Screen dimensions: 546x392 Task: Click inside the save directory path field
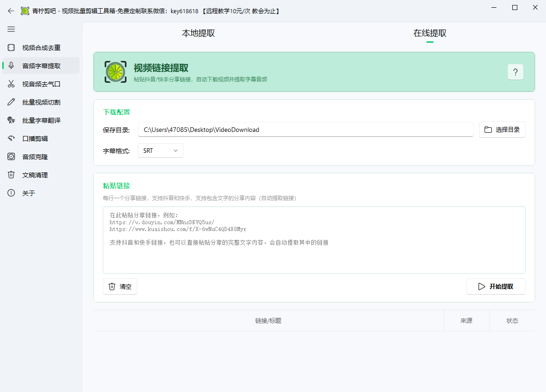pos(305,129)
